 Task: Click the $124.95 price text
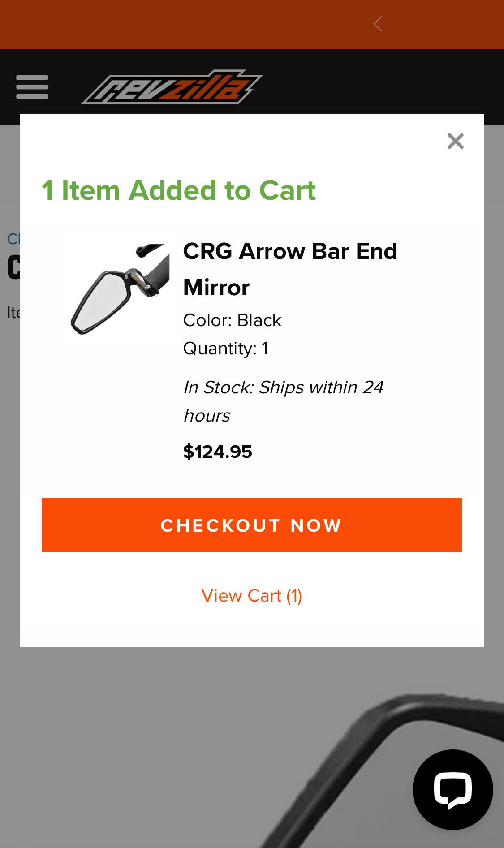pyautogui.click(x=218, y=452)
